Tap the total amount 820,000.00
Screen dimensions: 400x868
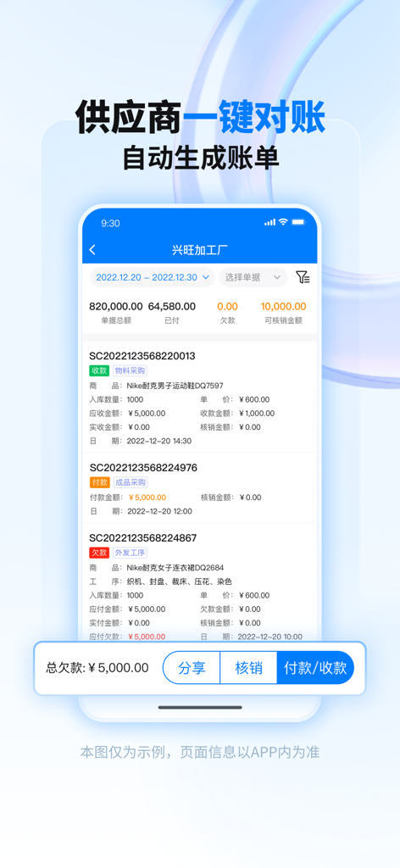115,306
